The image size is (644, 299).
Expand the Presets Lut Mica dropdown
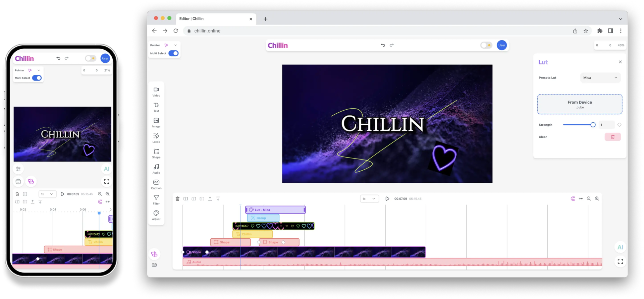[600, 78]
